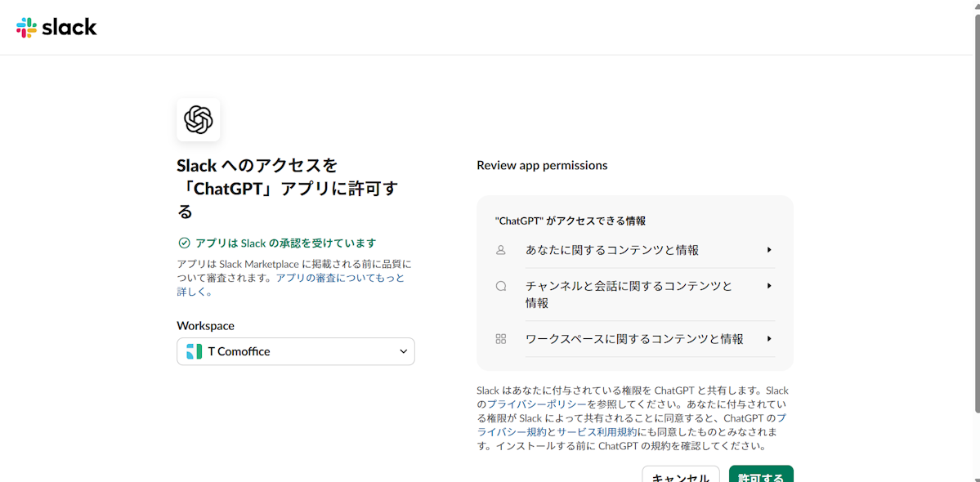Expand the あなたに関するコンテンツと情報 arrow
The width and height of the screenshot is (980, 482).
coord(769,250)
